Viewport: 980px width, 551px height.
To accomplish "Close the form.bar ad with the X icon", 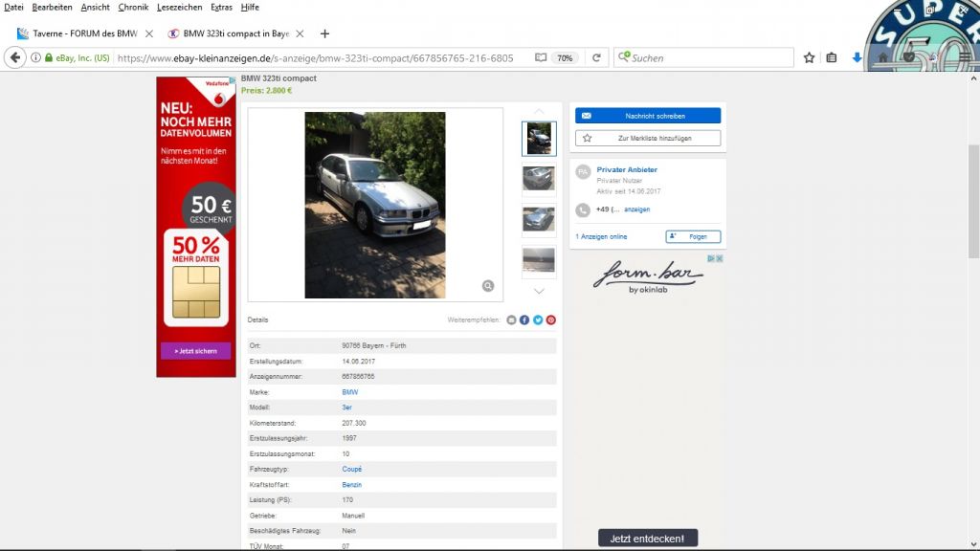I will point(720,258).
